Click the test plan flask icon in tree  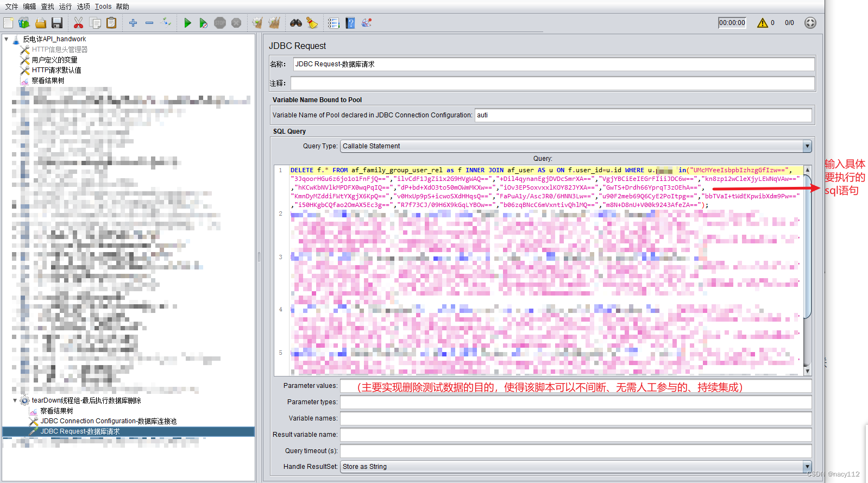[16, 39]
